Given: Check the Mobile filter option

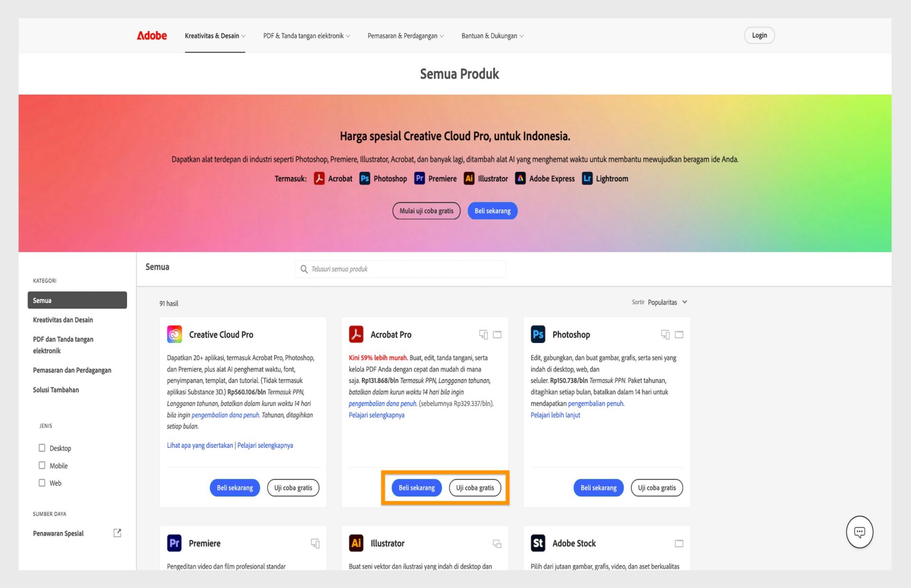Looking at the screenshot, I should [42, 465].
